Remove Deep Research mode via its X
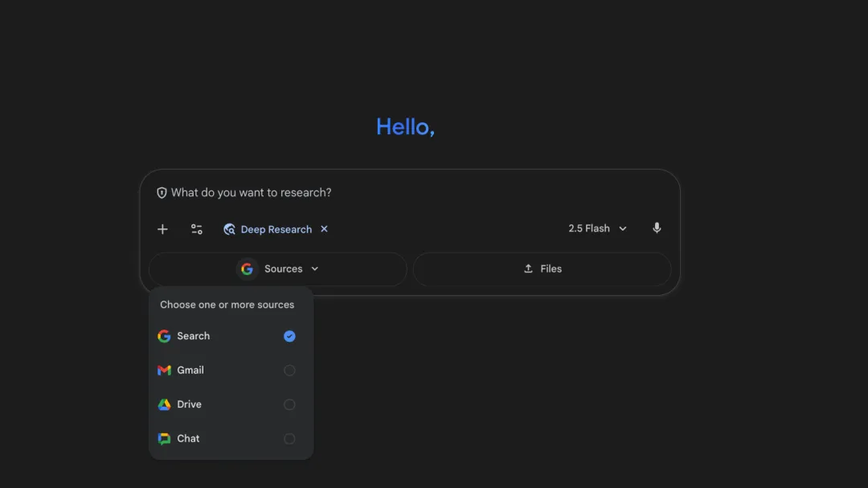 [324, 229]
